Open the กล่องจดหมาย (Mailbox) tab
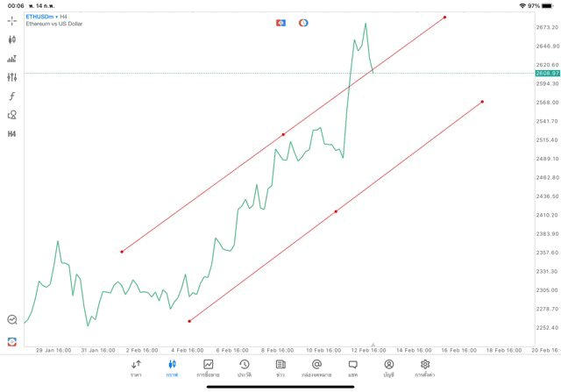The width and height of the screenshot is (561, 392). click(316, 367)
